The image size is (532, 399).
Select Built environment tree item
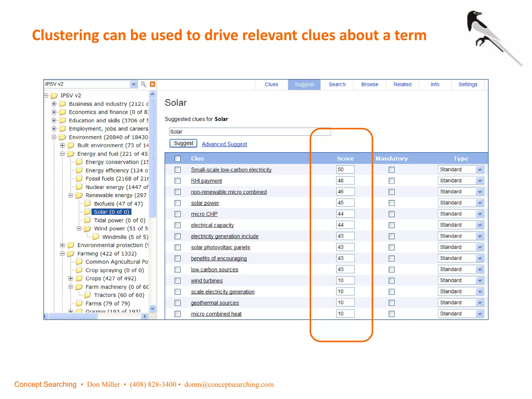pyautogui.click(x=113, y=145)
